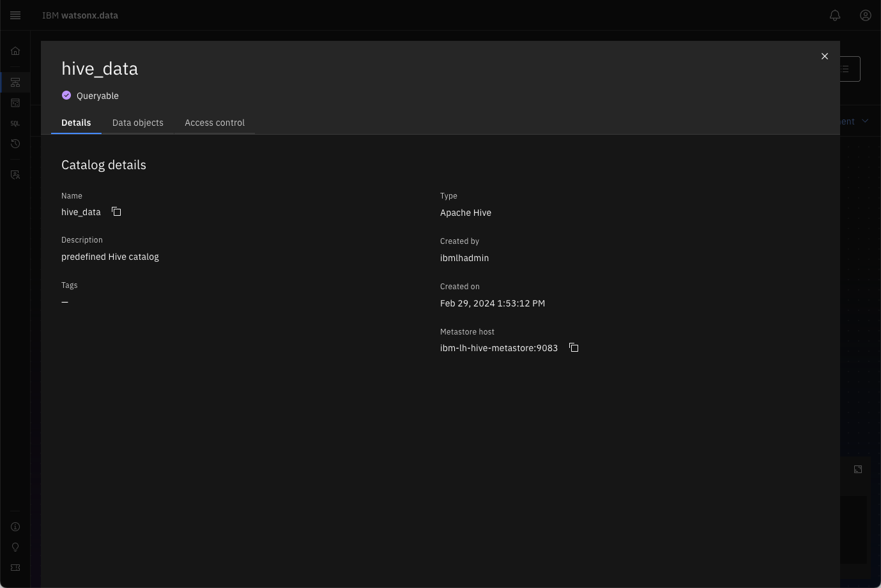The image size is (881, 588).
Task: Click the 'Created on' field label
Action: click(460, 286)
